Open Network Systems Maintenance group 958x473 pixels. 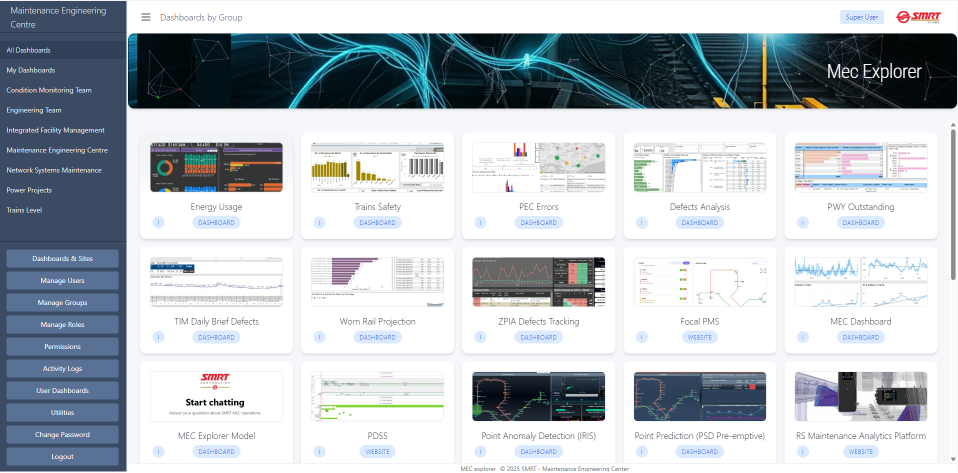coord(54,170)
